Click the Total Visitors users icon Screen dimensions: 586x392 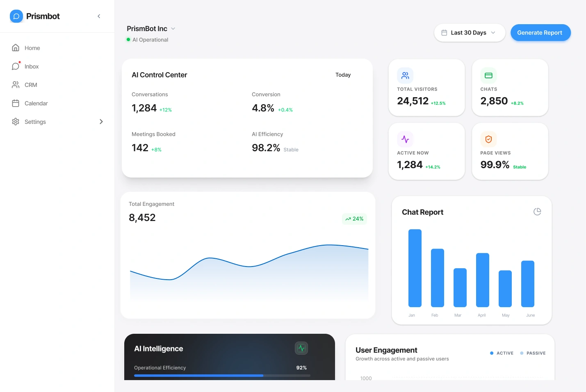pos(405,75)
